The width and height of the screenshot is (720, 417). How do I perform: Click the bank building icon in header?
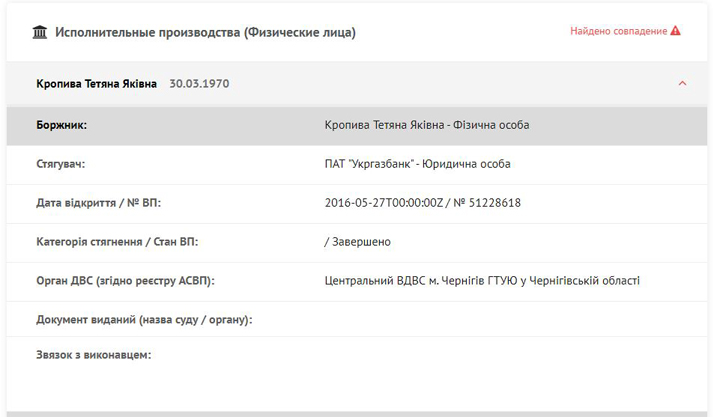(40, 32)
